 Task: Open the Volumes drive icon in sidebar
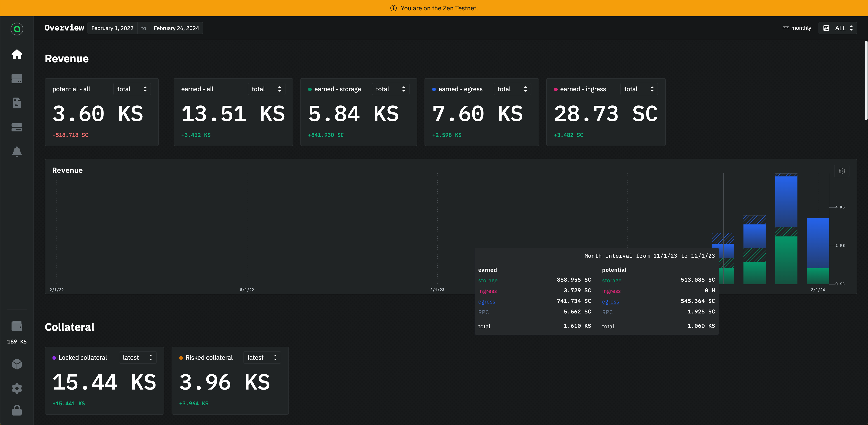tap(17, 78)
